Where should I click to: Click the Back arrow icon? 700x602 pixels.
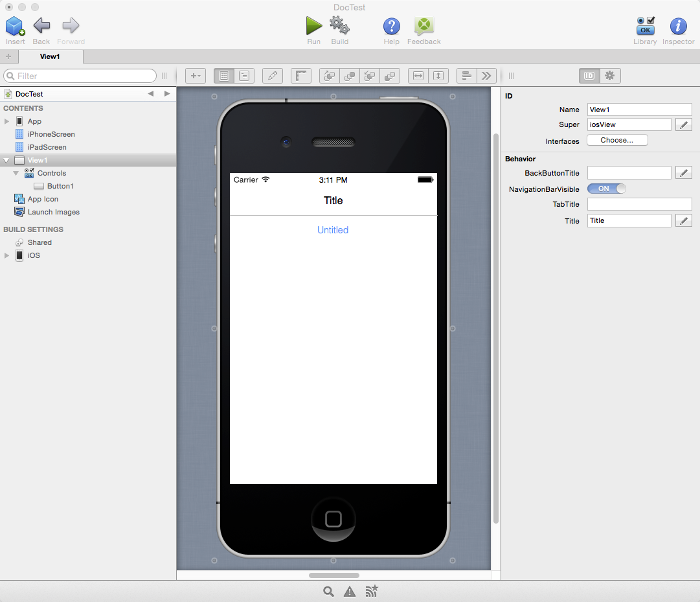(x=41, y=26)
